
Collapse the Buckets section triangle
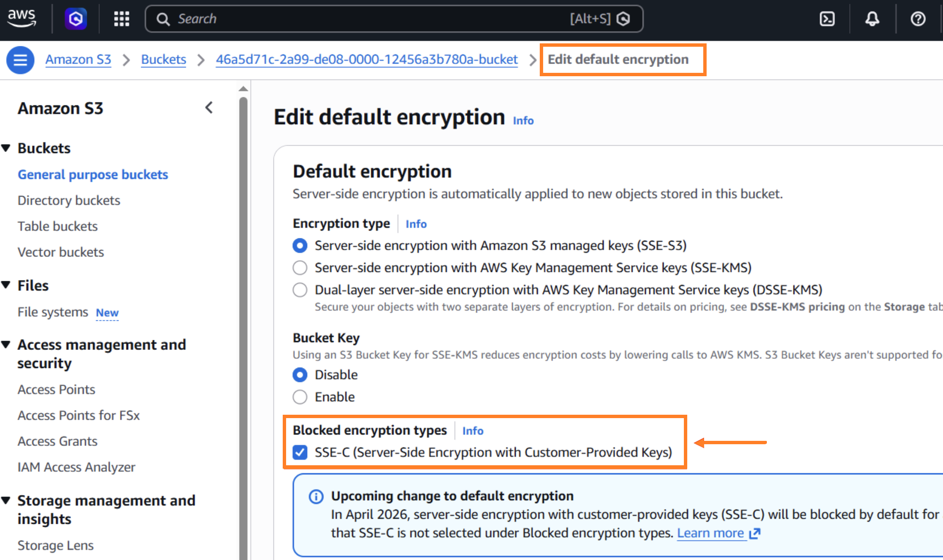point(6,148)
